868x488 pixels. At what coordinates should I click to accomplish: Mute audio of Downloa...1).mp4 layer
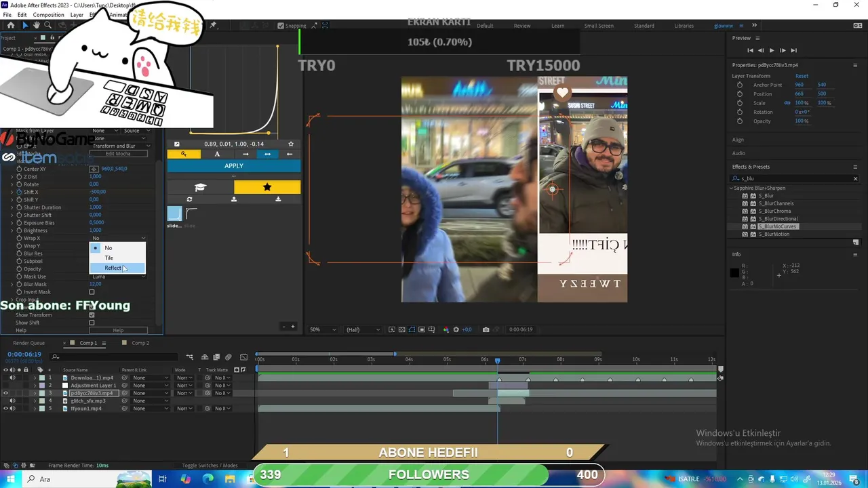pos(12,378)
